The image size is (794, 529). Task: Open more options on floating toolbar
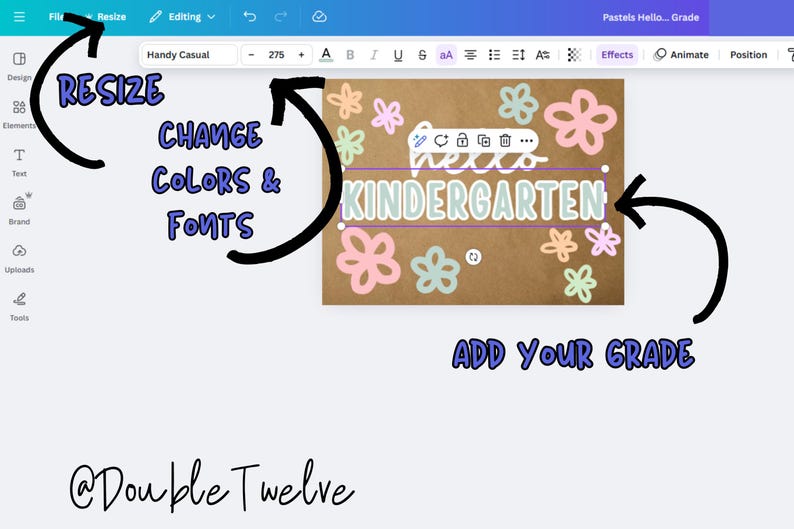[527, 140]
